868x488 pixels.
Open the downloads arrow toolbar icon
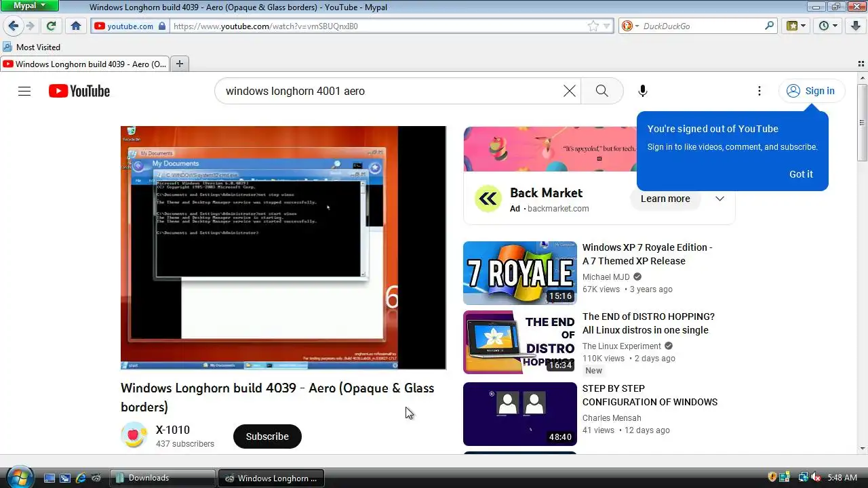[x=856, y=26]
